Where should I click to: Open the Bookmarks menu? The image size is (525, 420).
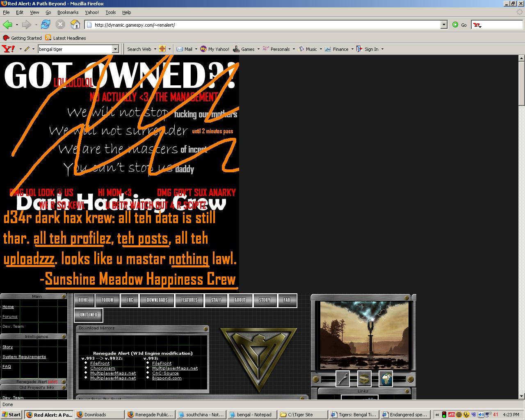[68, 12]
